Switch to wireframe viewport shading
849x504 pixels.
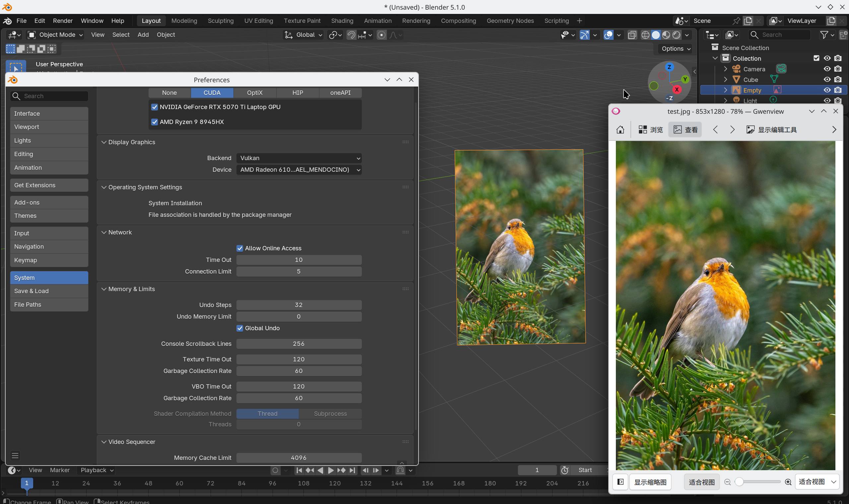[645, 35]
